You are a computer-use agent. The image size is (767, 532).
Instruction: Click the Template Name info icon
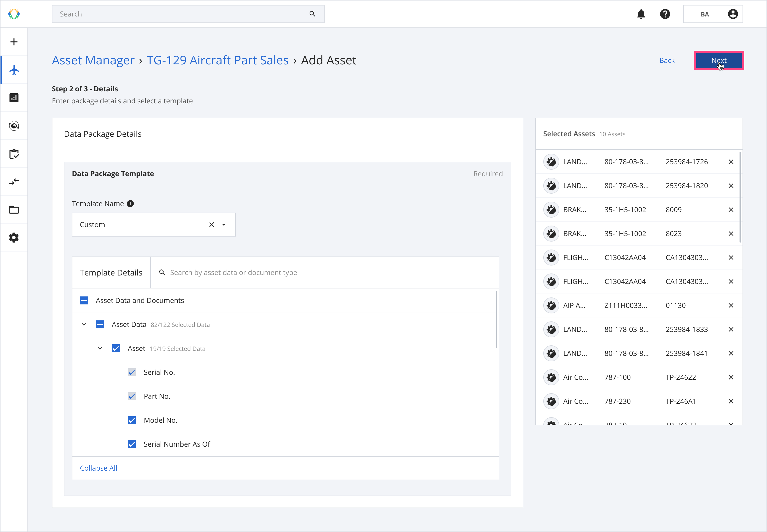pyautogui.click(x=130, y=204)
